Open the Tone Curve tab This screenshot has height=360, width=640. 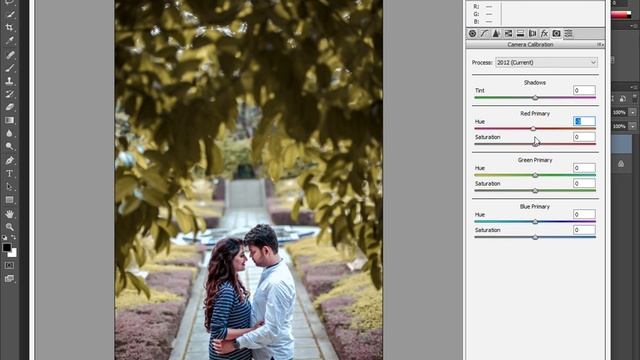click(x=484, y=33)
